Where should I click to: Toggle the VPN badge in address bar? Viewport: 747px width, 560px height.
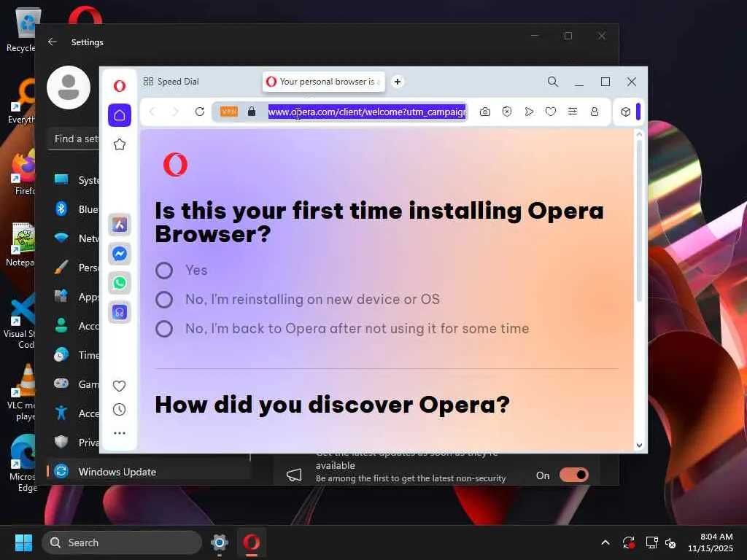[228, 112]
